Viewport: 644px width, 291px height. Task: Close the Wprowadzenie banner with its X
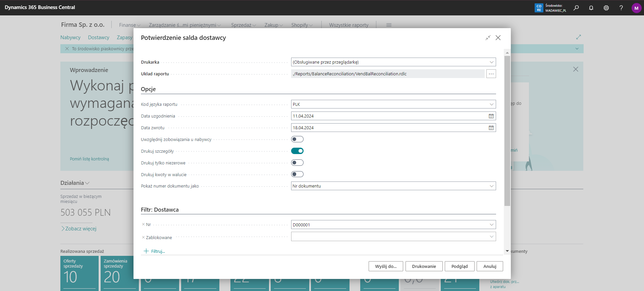[x=576, y=69]
